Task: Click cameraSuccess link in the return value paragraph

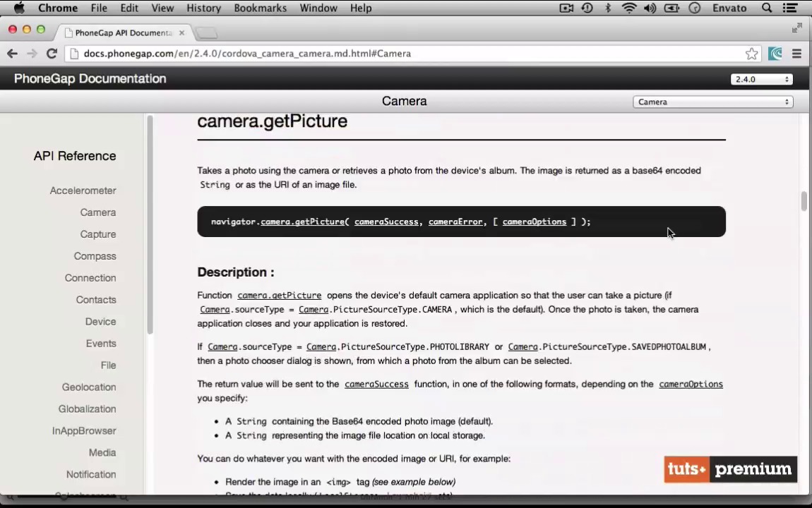Action: pos(376,384)
